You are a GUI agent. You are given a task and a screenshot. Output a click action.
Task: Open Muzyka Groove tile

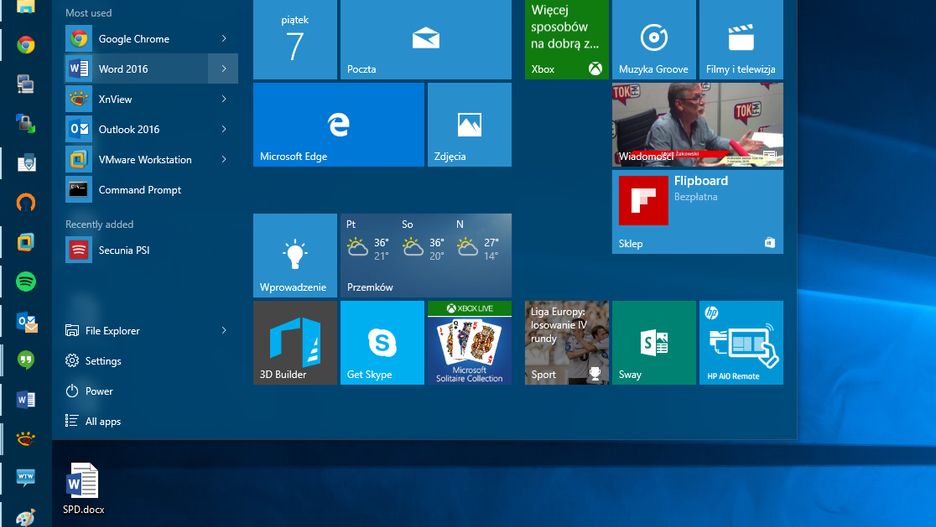[x=654, y=40]
